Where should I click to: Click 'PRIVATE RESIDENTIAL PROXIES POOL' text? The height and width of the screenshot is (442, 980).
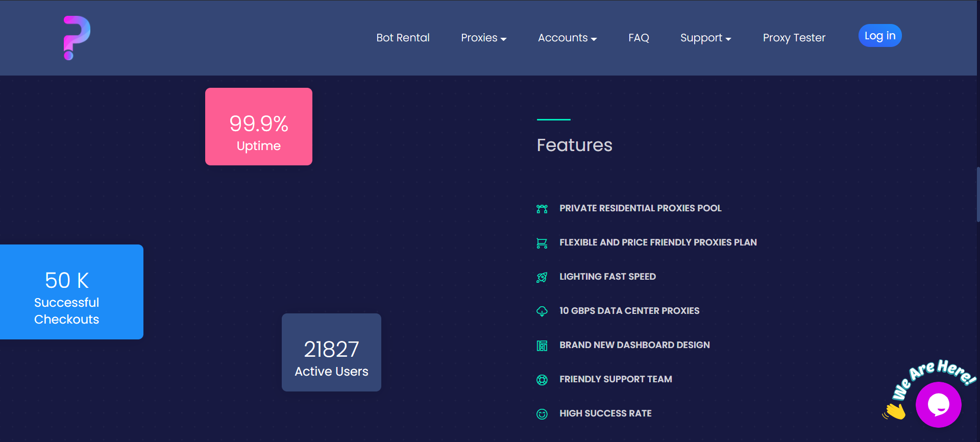point(640,208)
